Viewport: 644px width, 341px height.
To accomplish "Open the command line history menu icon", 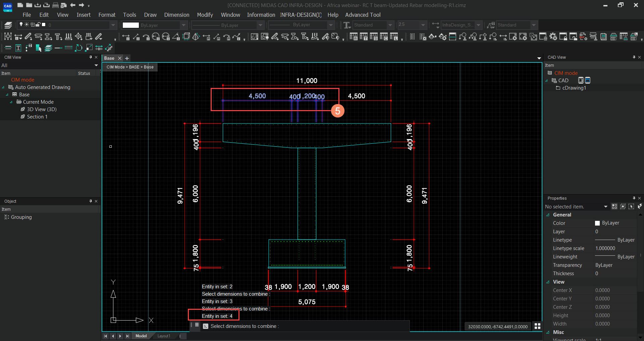I will point(197,325).
